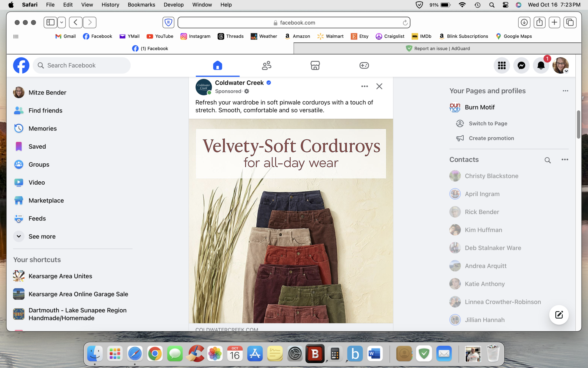588x368 pixels.
Task: Open the three-dot menu on Coldwater Creek ad
Action: (x=364, y=86)
